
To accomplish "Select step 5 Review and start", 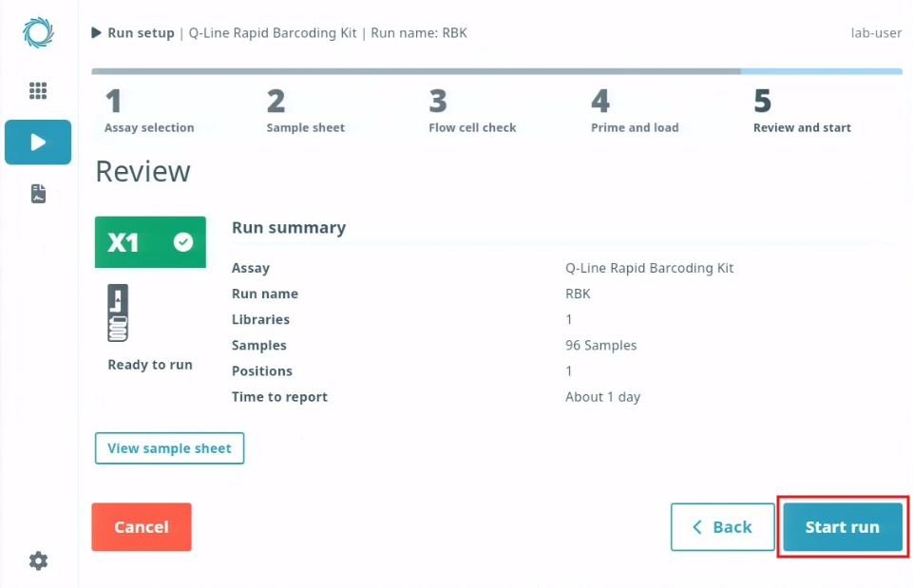I will 802,111.
